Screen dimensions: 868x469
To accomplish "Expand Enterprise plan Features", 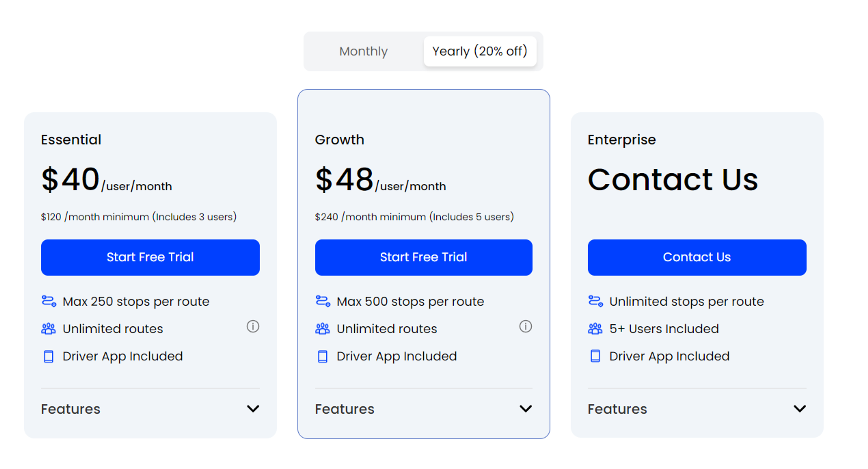I will click(x=697, y=409).
